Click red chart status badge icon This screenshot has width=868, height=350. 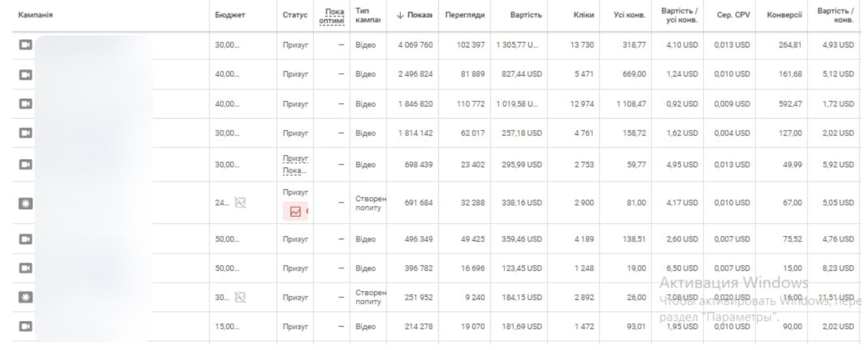[x=296, y=211]
